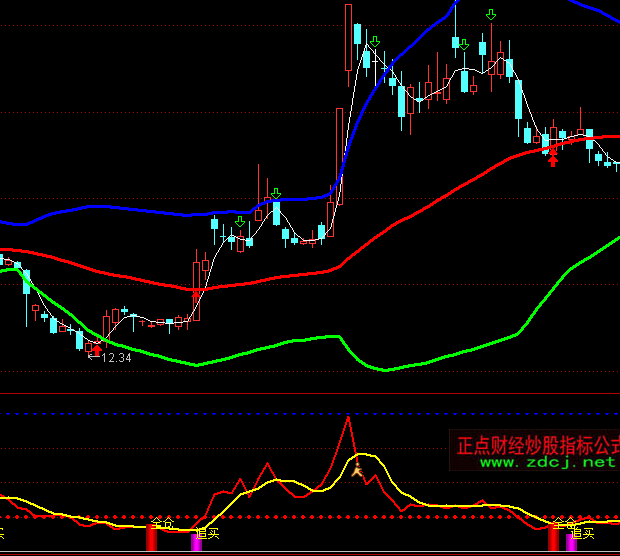Click the tallest red candlestick at the peak
Viewport: 620px width, 556px height.
coord(348,38)
